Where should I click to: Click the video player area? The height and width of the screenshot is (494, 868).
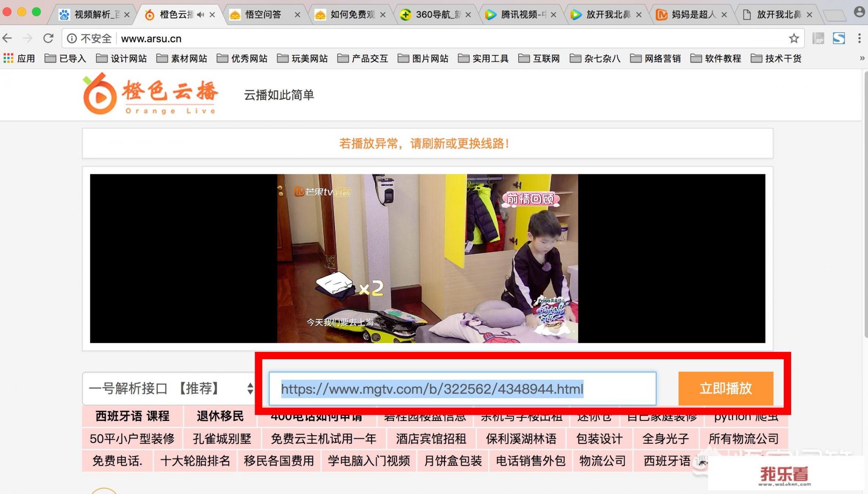(x=427, y=258)
